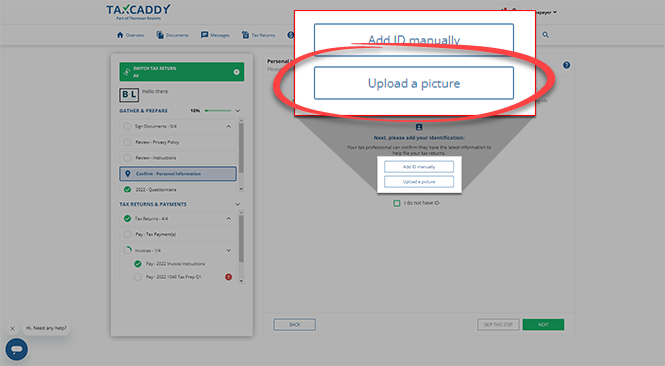Open the Documents icon in navigation
The image size is (665, 366).
tap(160, 35)
